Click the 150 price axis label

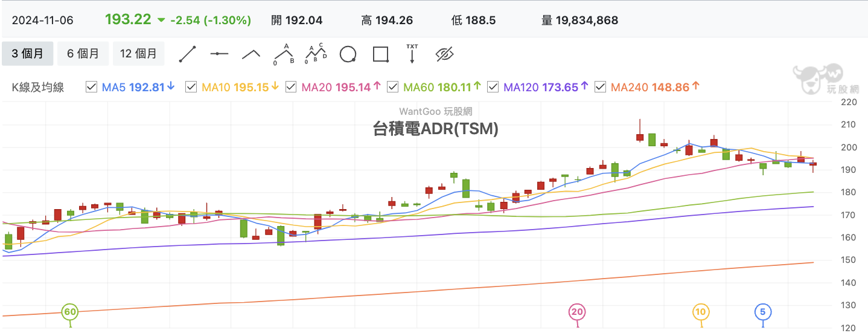849,260
